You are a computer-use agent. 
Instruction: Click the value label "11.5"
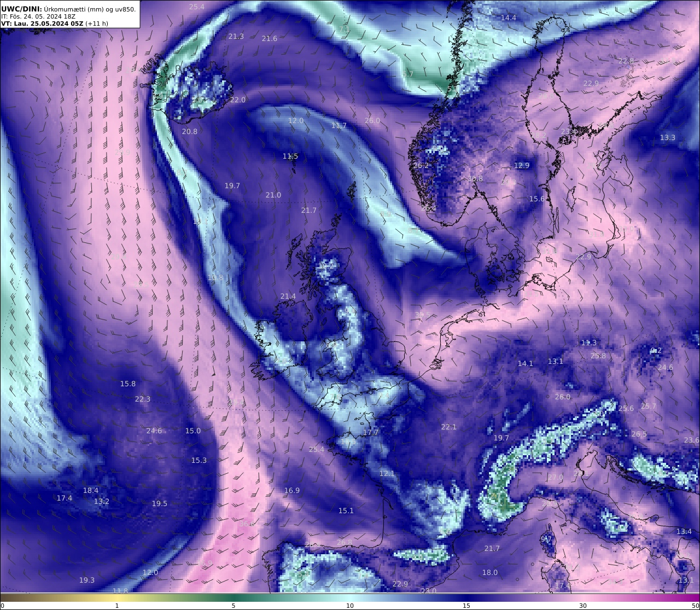[290, 156]
